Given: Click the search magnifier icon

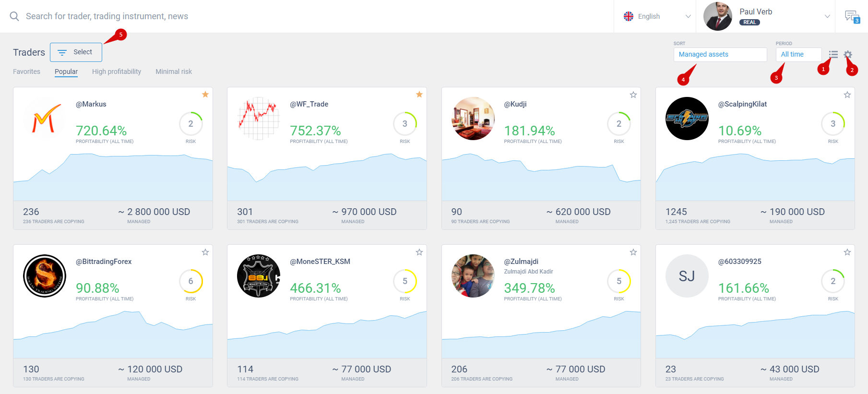Looking at the screenshot, I should [x=14, y=16].
